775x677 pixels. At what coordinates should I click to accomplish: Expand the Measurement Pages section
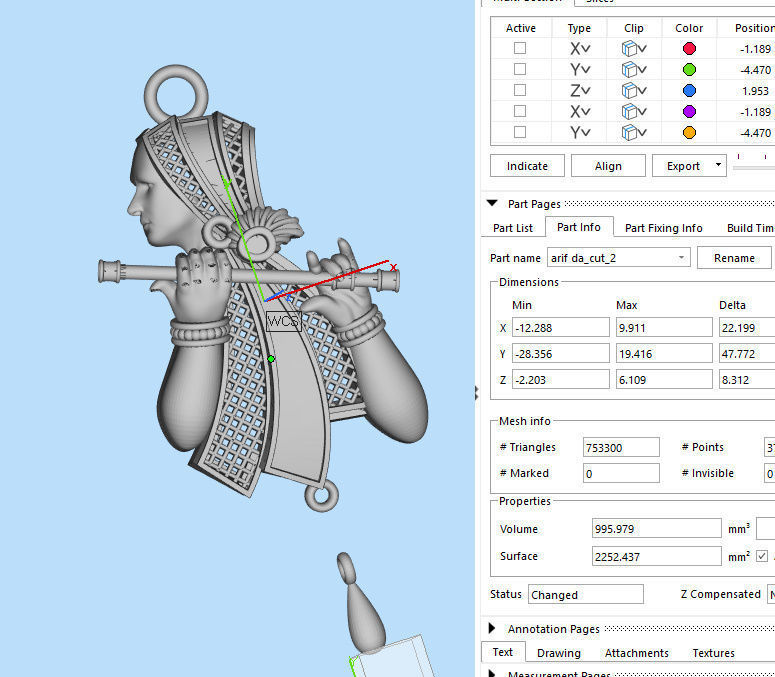pyautogui.click(x=492, y=673)
